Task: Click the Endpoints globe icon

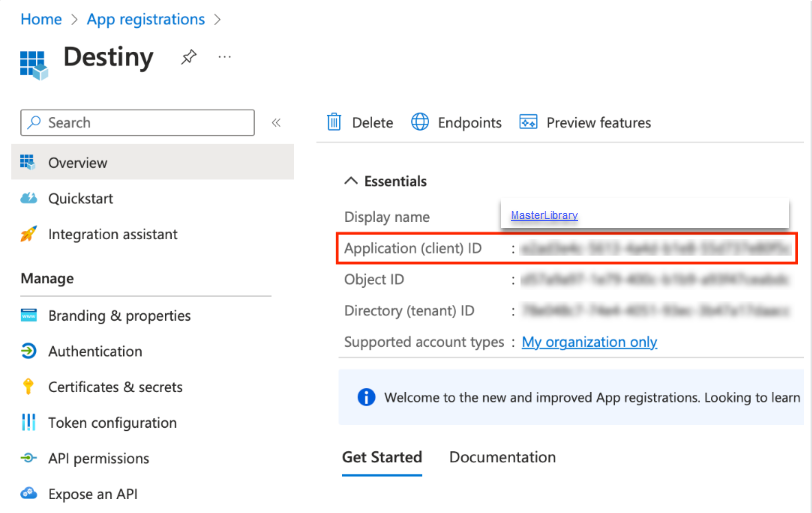Action: pos(420,122)
